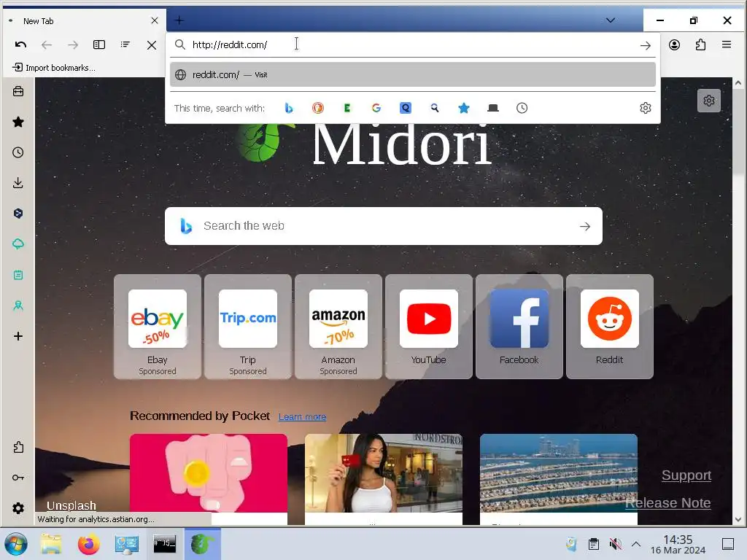Submit search with the page arrow button
This screenshot has width=747, height=560.
click(585, 226)
